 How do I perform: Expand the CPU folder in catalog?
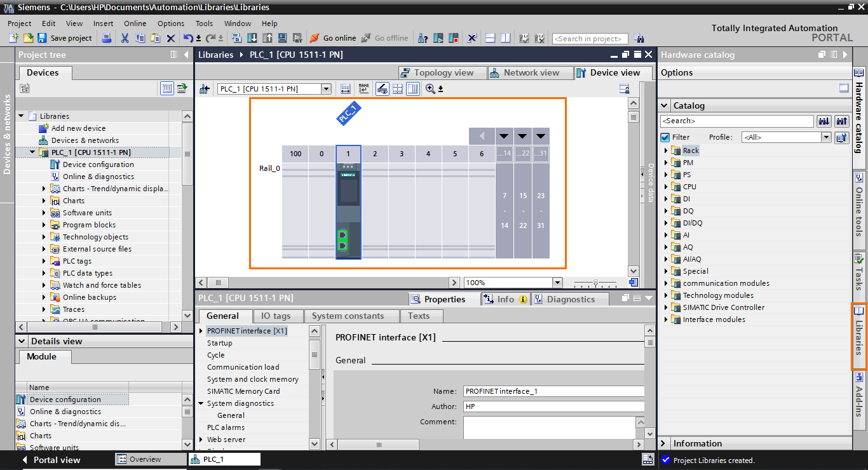[667, 187]
